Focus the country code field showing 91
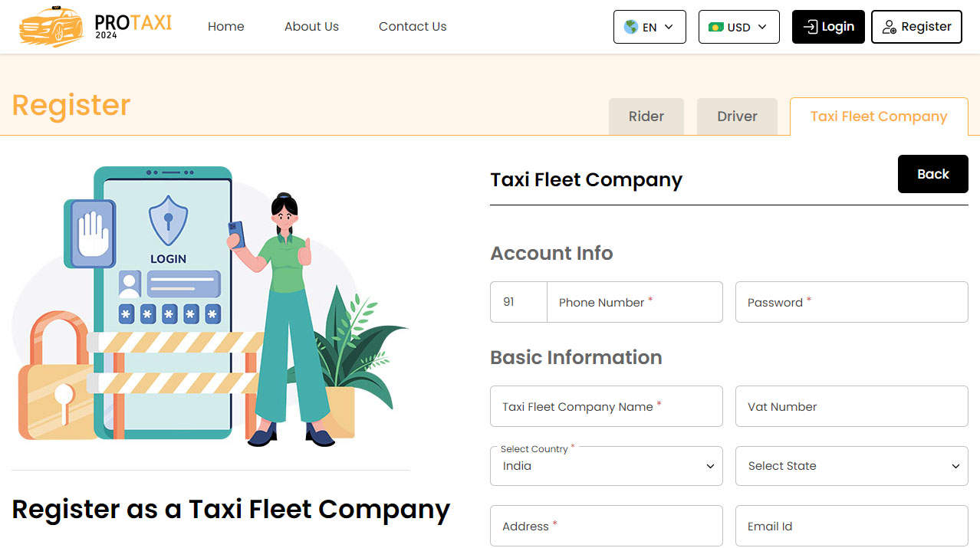This screenshot has height=548, width=980. click(x=518, y=302)
